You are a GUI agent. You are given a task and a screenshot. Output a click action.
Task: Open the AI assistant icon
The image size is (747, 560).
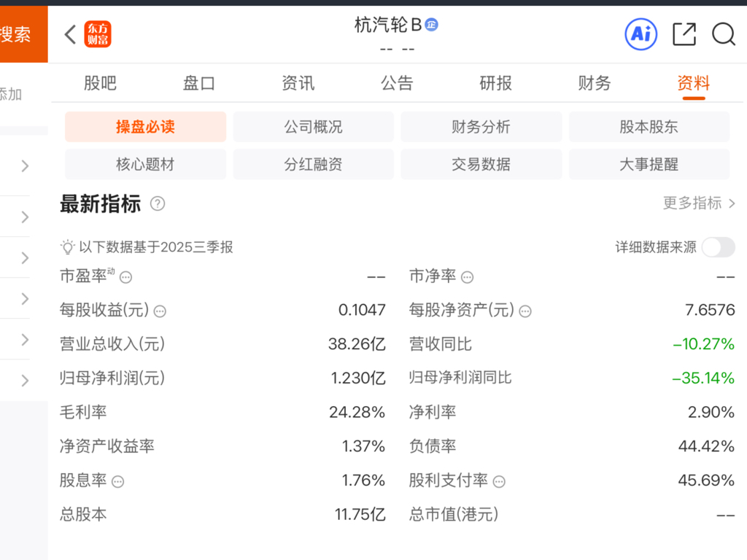641,34
